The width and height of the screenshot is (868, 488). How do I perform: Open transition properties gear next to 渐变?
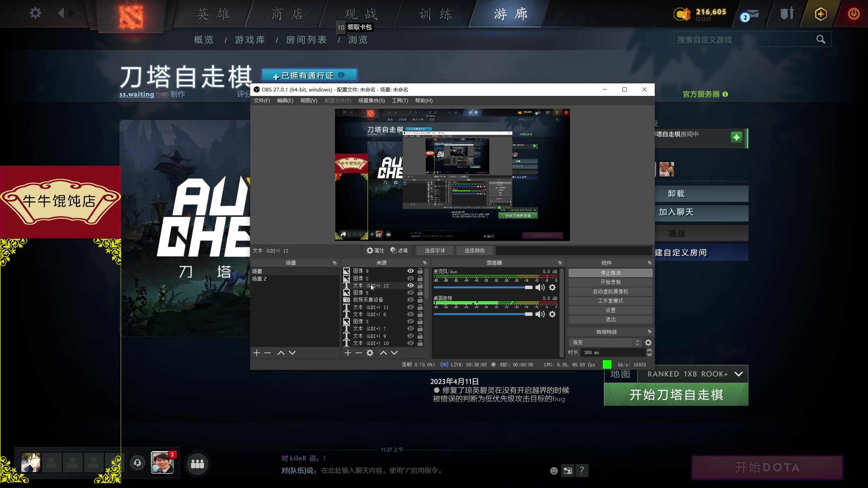(x=648, y=342)
